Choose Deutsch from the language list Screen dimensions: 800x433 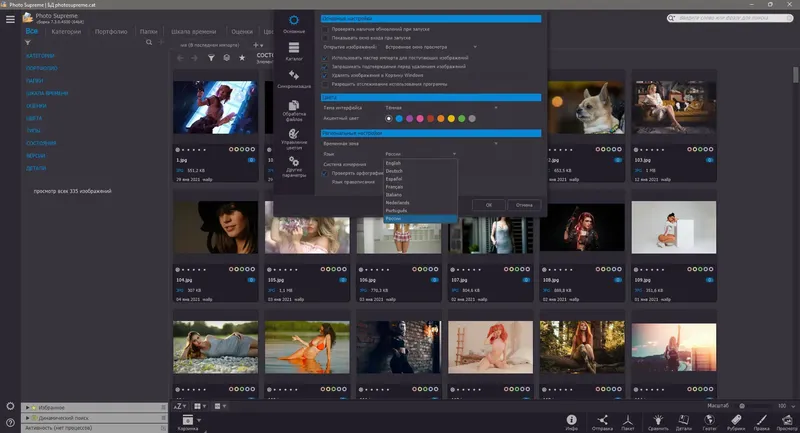coord(394,171)
